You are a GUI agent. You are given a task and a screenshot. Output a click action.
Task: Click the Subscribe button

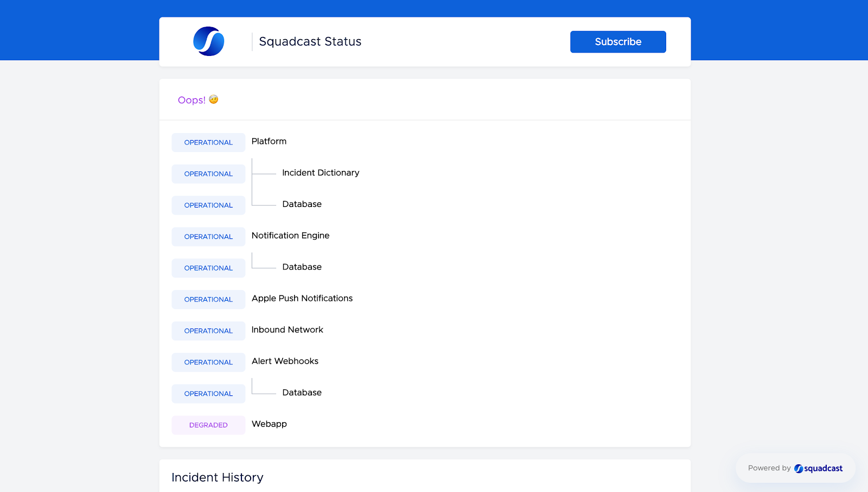[618, 42]
